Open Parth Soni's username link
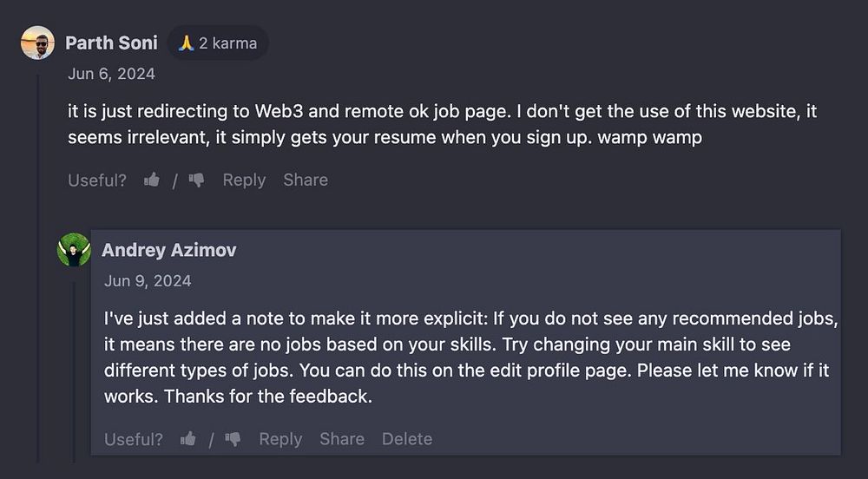Image resolution: width=868 pixels, height=479 pixels. click(x=111, y=43)
